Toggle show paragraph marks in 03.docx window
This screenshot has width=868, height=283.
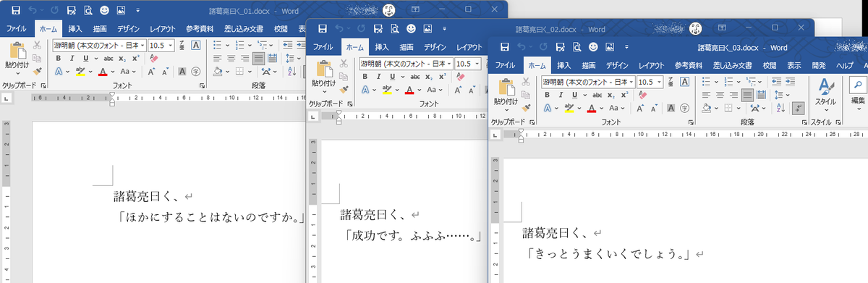798,109
